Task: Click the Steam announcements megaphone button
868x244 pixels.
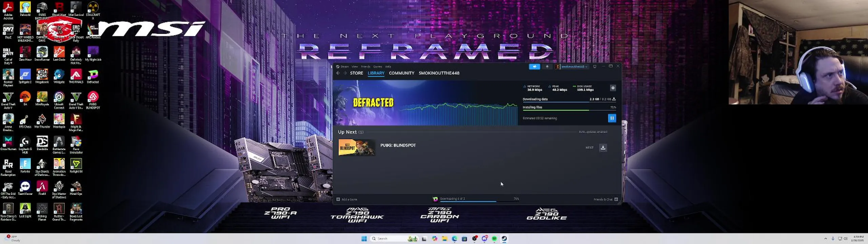Action: pos(534,66)
